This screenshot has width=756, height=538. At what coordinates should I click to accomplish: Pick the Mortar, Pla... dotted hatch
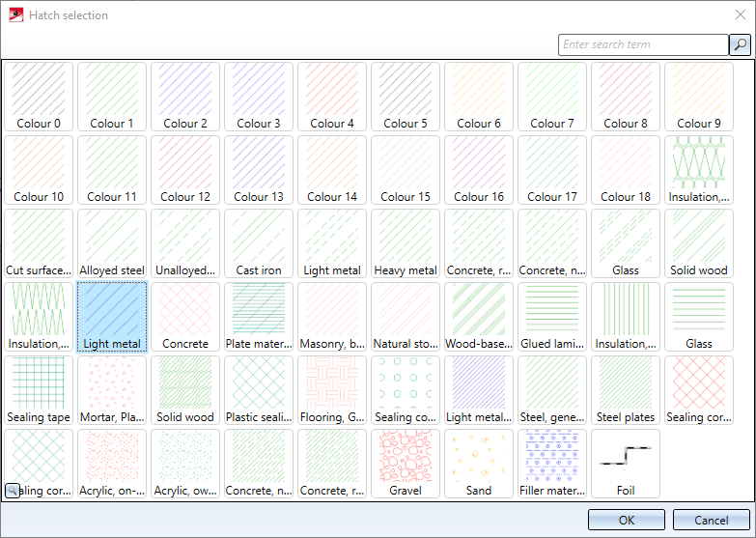coord(112,390)
